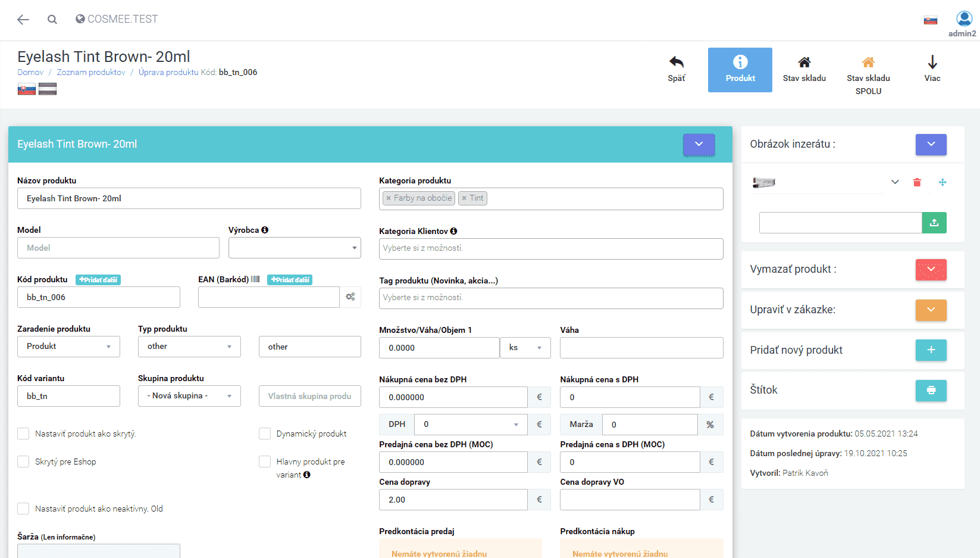Click the back arrow icon in top bar

pyautogui.click(x=23, y=20)
